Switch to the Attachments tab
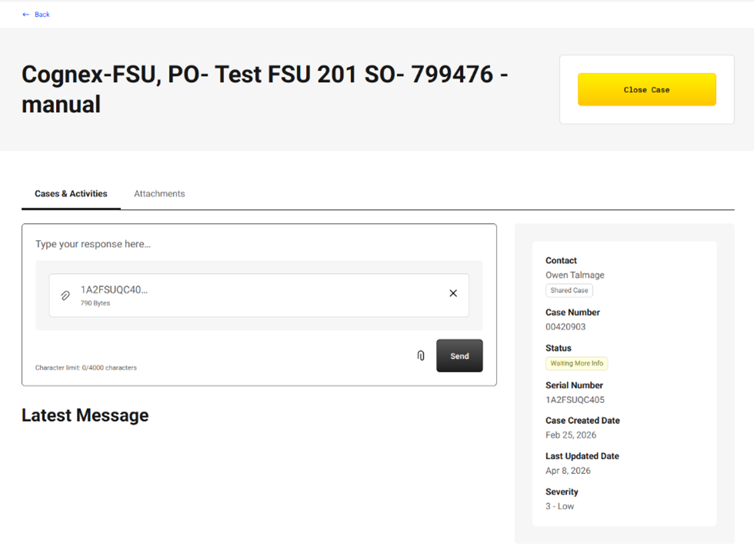Viewport: 754px width, 560px height. tap(159, 194)
